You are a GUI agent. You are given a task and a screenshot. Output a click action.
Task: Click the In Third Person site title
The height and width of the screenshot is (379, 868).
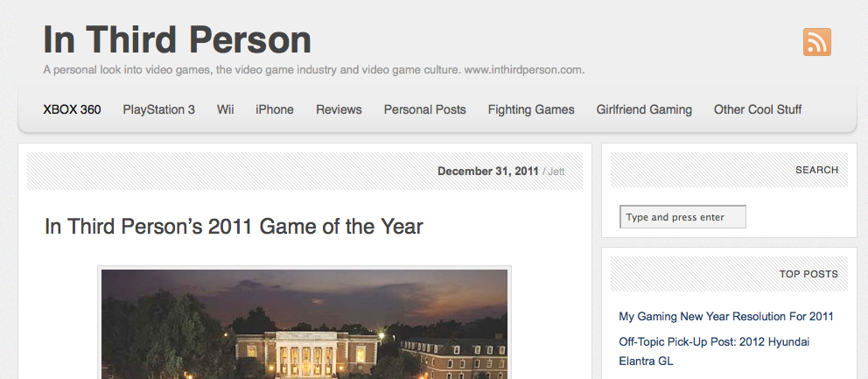(178, 39)
